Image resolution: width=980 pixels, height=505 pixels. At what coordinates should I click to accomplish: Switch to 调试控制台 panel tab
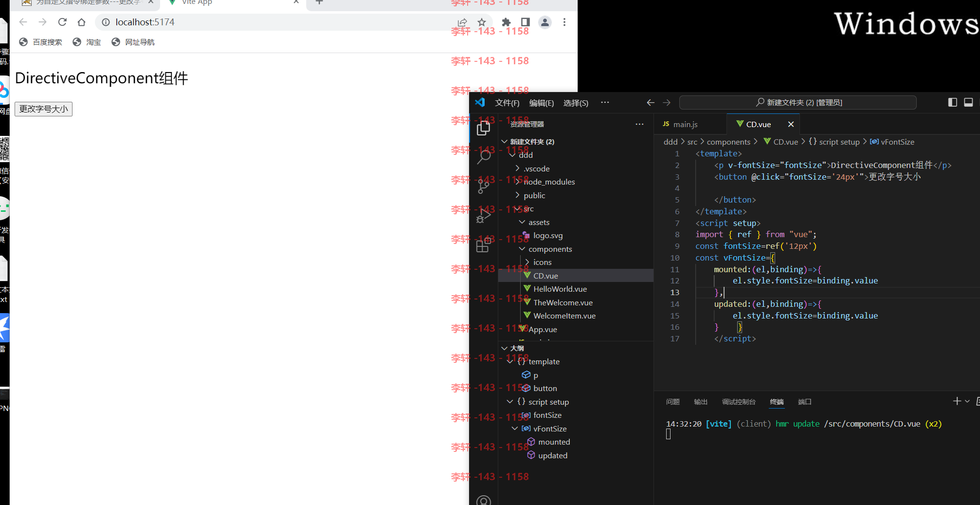point(739,402)
